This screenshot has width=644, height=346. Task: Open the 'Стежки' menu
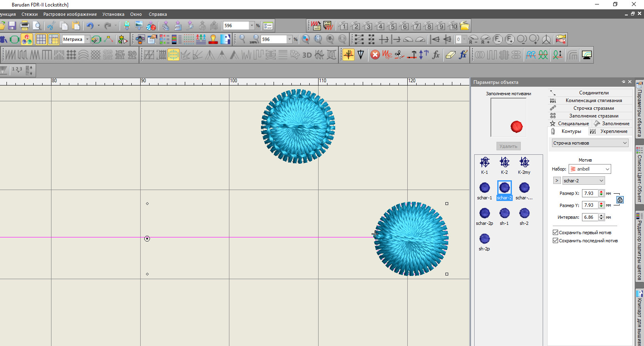click(x=30, y=14)
